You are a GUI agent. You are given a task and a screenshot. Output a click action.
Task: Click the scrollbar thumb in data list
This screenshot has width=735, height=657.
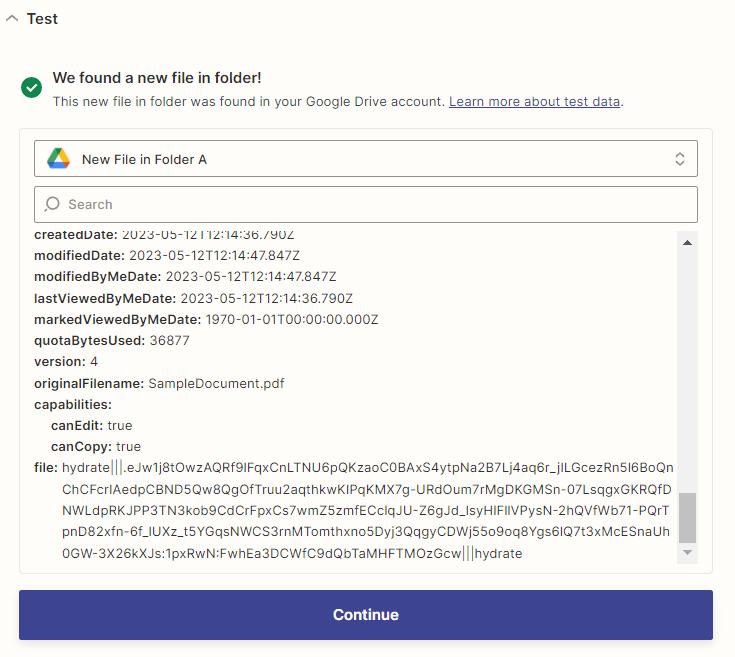point(687,517)
